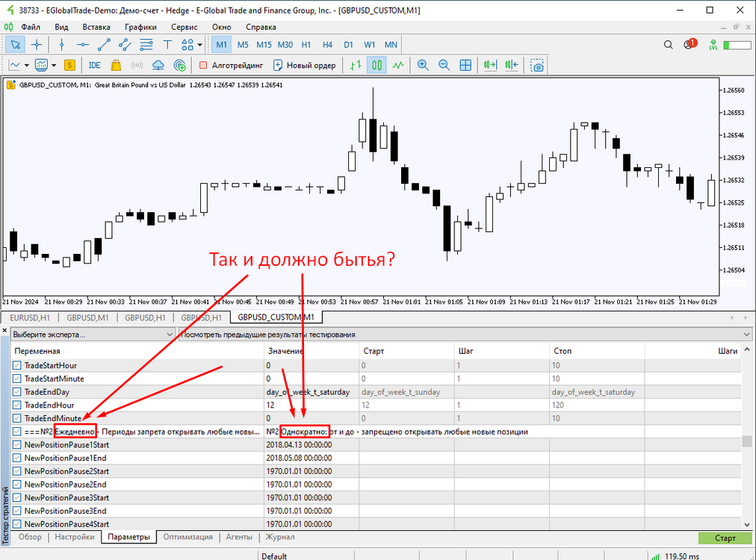
Task: Select the crosshair tool
Action: [37, 45]
